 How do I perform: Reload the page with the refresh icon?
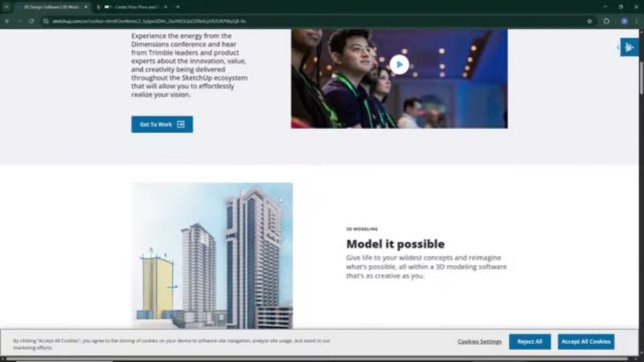31,21
